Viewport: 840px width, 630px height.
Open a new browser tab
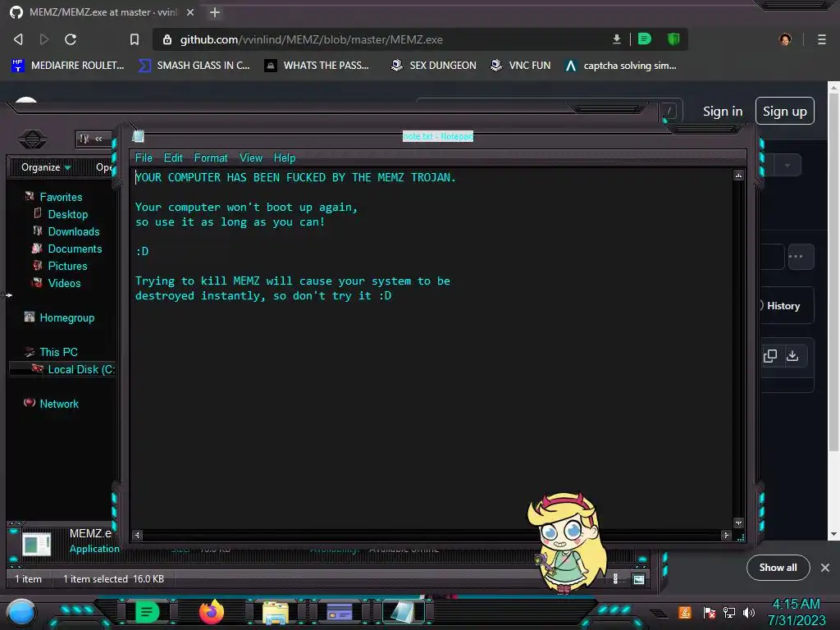pyautogui.click(x=215, y=12)
